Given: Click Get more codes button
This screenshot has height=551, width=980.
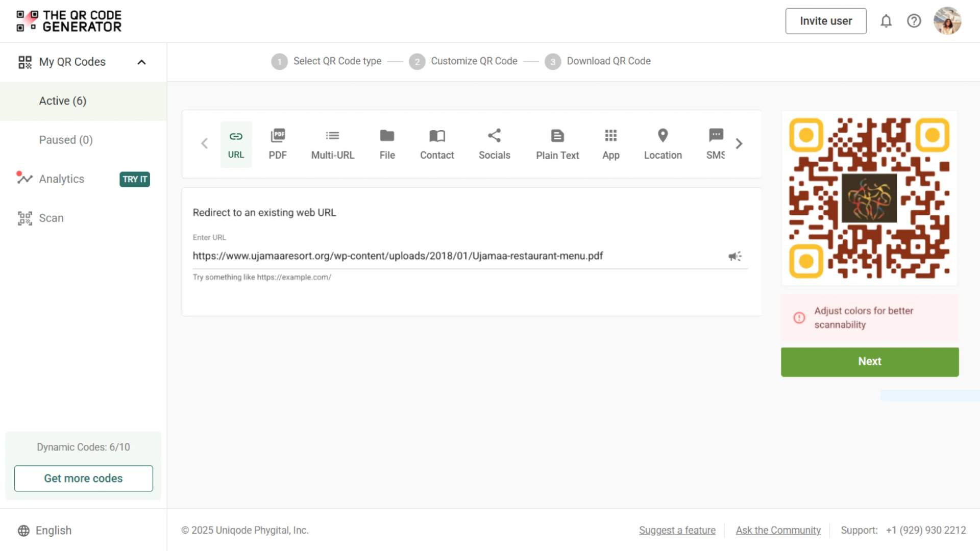Looking at the screenshot, I should 84,479.
